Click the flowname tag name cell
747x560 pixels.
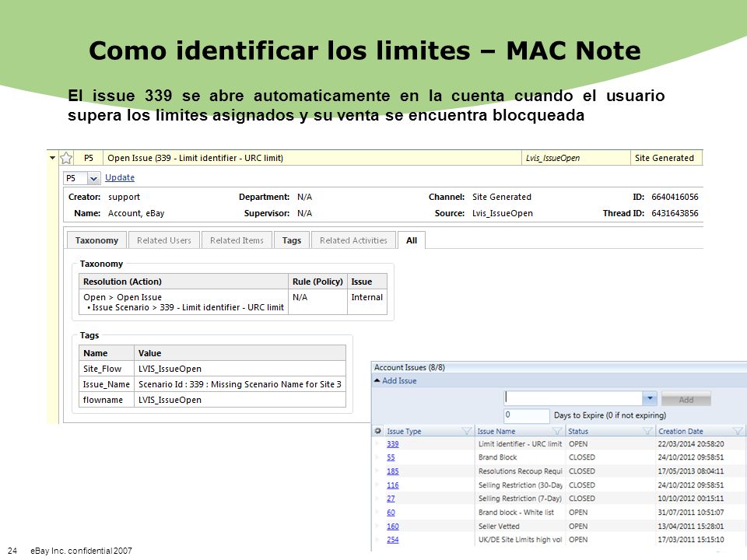click(x=107, y=400)
